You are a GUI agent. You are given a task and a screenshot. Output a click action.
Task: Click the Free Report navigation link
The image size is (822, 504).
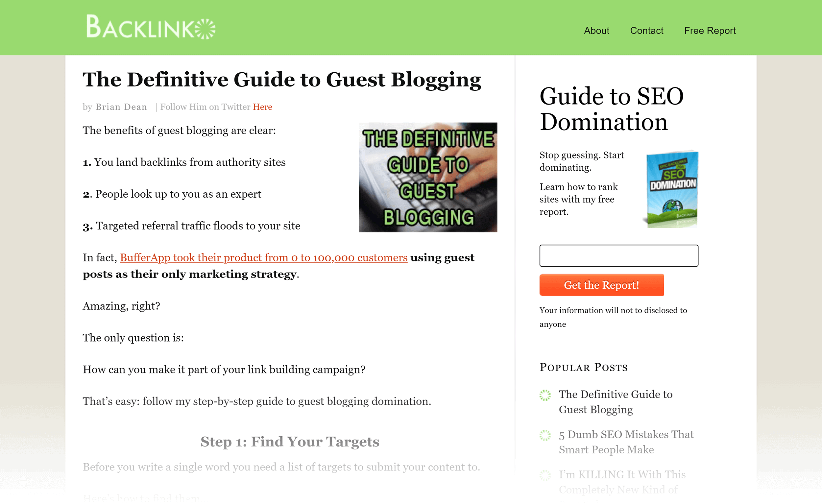pos(710,31)
